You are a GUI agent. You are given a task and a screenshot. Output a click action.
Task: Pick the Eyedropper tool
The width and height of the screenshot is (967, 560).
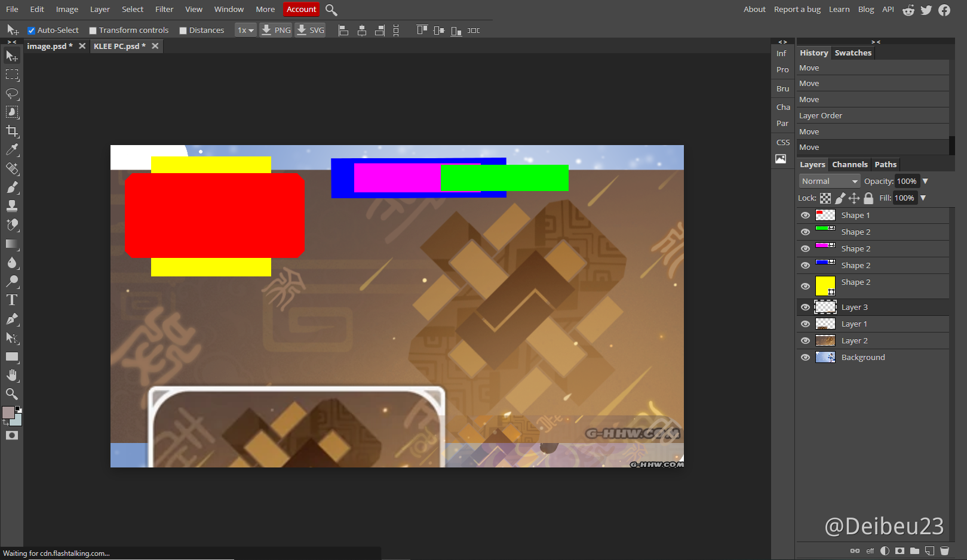tap(12, 150)
